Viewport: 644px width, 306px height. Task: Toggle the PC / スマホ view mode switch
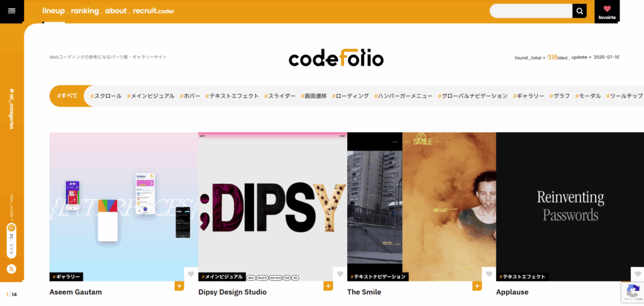(x=11, y=241)
